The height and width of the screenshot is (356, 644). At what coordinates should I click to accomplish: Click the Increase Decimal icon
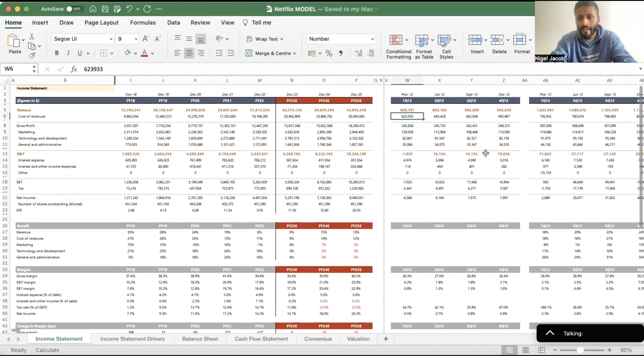359,53
